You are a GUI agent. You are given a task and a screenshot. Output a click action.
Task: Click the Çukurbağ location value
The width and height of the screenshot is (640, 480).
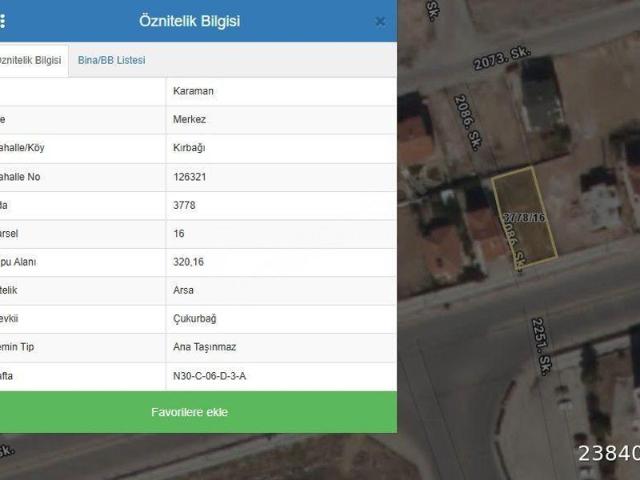coord(195,319)
